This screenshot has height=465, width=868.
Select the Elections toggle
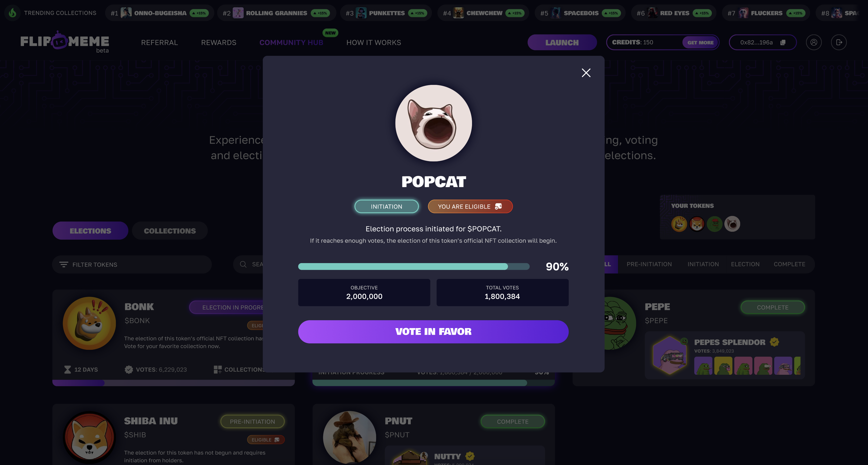tap(90, 231)
